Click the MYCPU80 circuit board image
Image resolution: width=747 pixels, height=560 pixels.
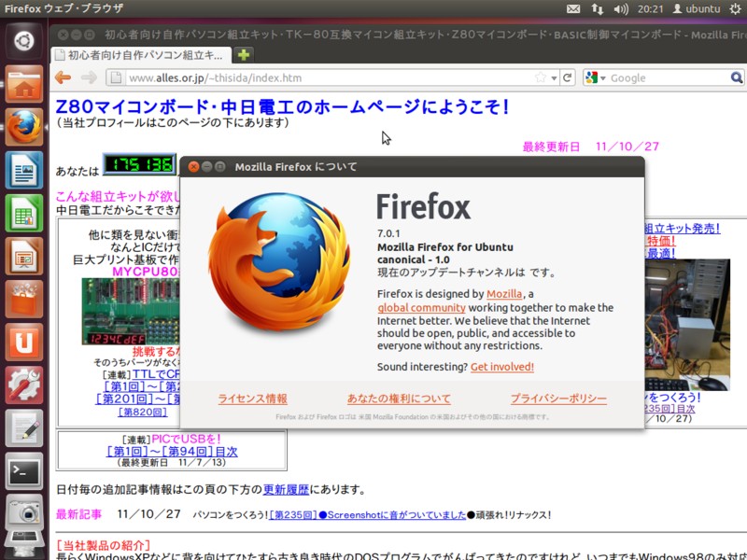[x=131, y=312]
